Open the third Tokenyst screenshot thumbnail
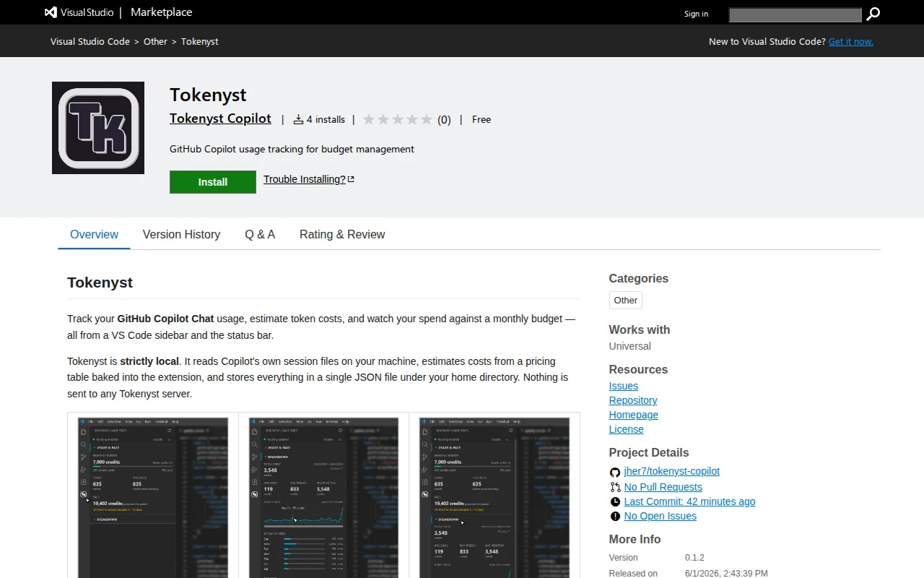Screen dimensions: 924x578 [x=494, y=498]
